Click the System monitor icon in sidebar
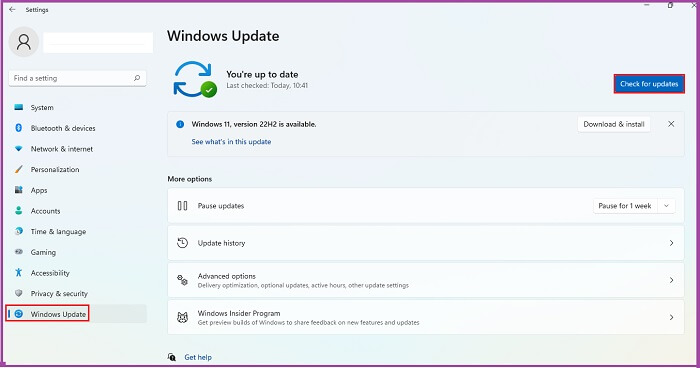 tap(18, 107)
